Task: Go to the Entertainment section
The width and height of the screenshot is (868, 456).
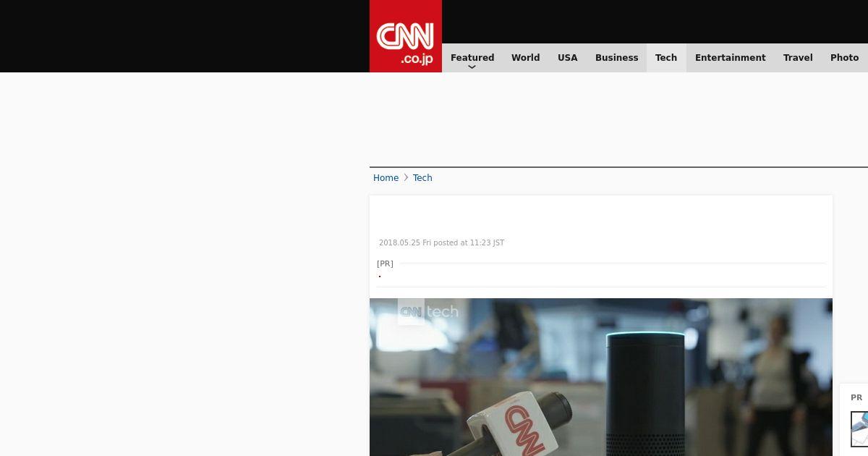Action: coord(730,58)
